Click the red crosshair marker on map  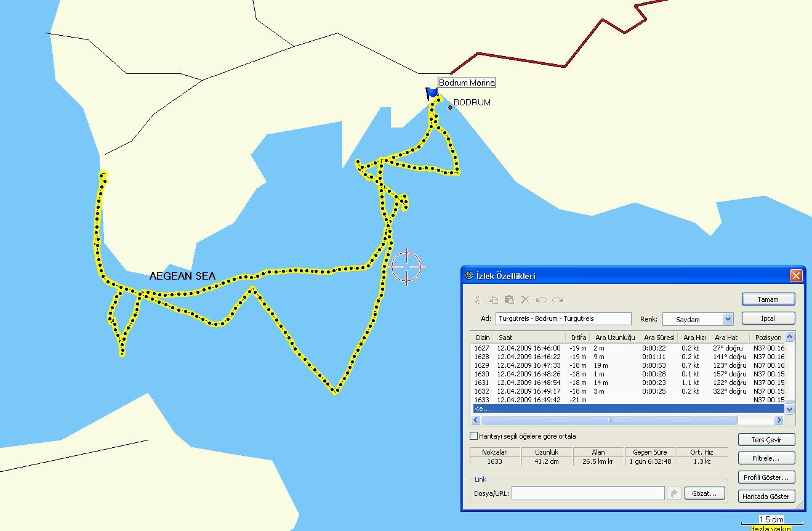(x=408, y=267)
